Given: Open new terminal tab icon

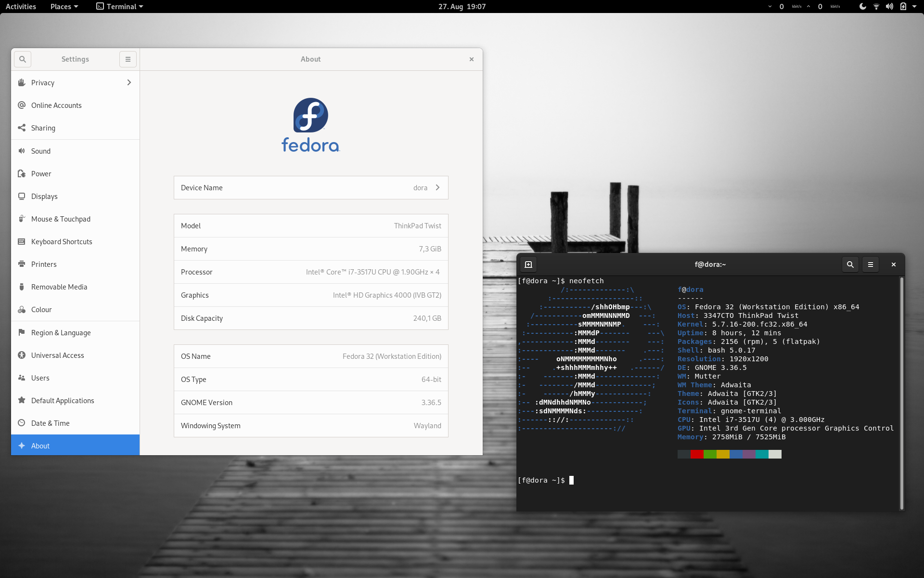Looking at the screenshot, I should pos(528,264).
